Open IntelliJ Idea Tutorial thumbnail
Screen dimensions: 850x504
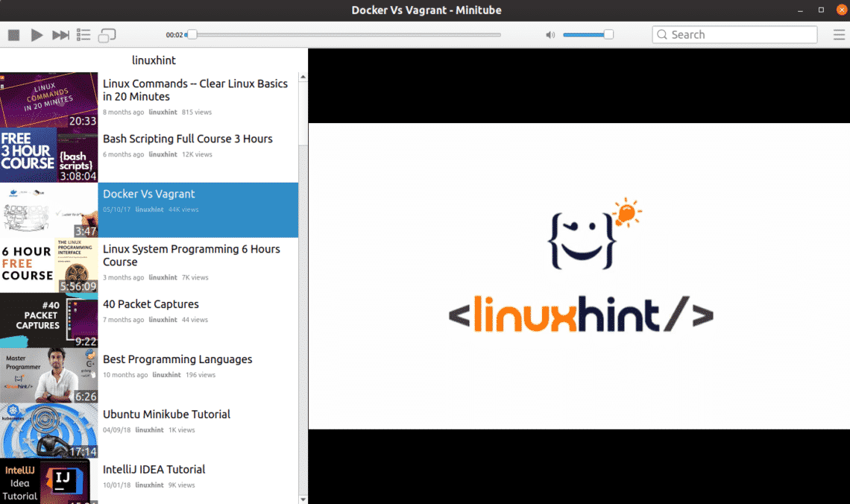tap(48, 481)
